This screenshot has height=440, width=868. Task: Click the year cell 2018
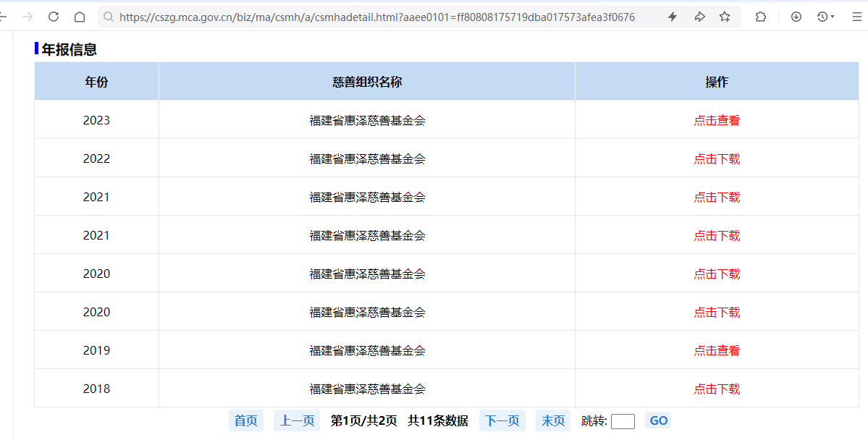pyautogui.click(x=96, y=389)
